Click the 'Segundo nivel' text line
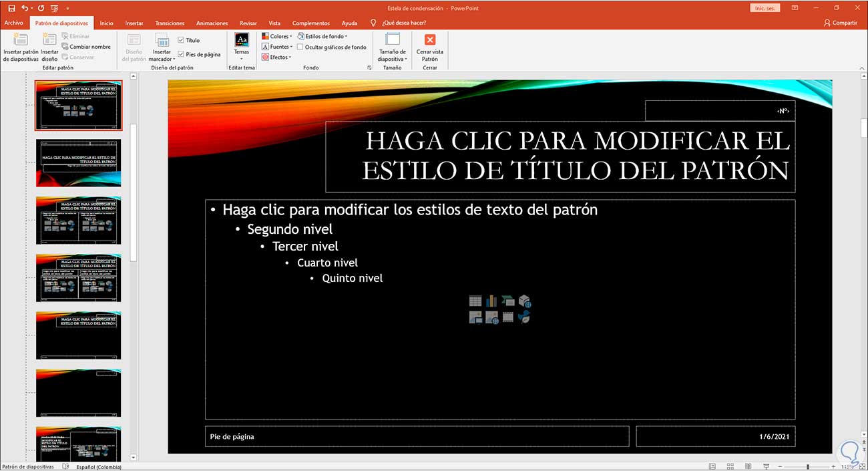 click(290, 229)
